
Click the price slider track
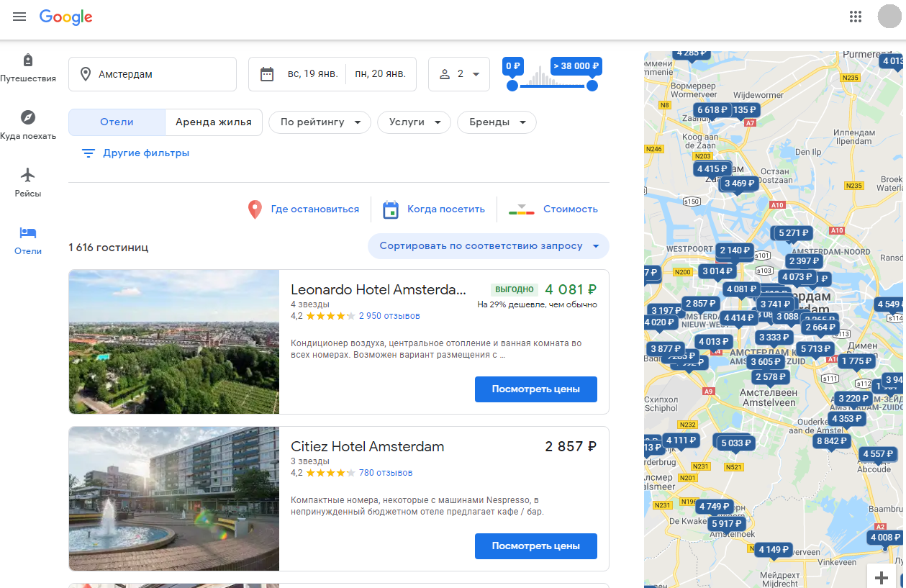pos(552,86)
